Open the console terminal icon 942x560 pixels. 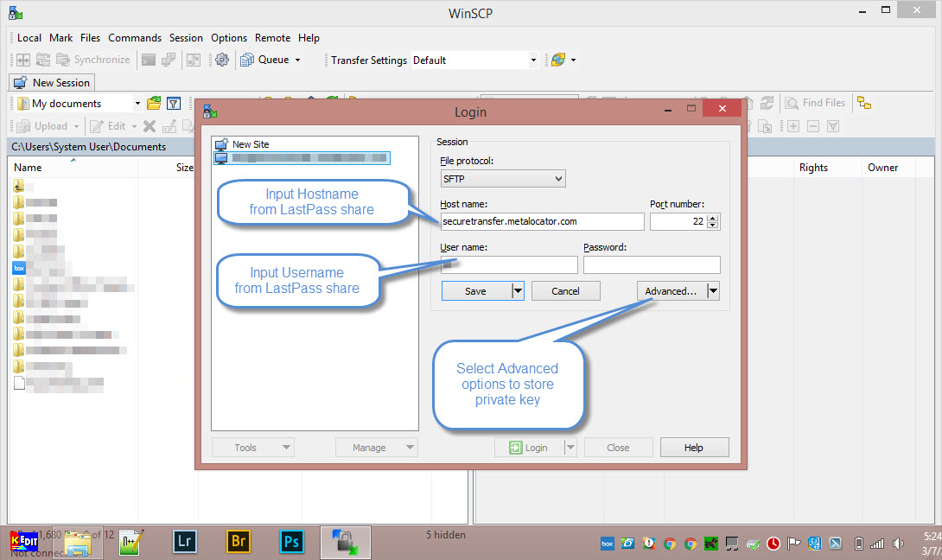(x=149, y=60)
